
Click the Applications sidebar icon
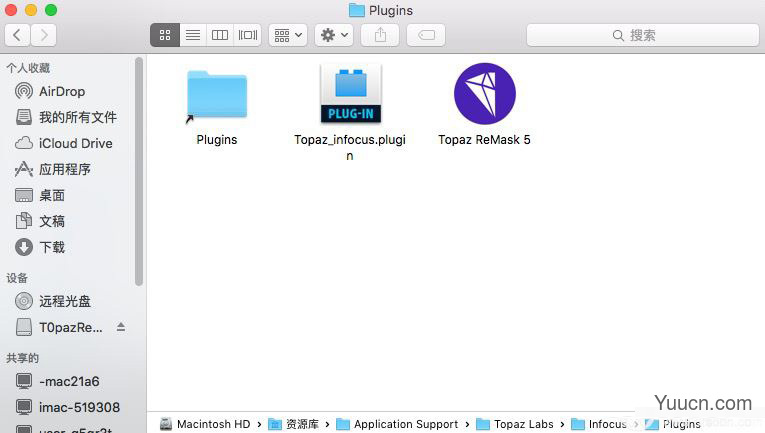(24, 169)
